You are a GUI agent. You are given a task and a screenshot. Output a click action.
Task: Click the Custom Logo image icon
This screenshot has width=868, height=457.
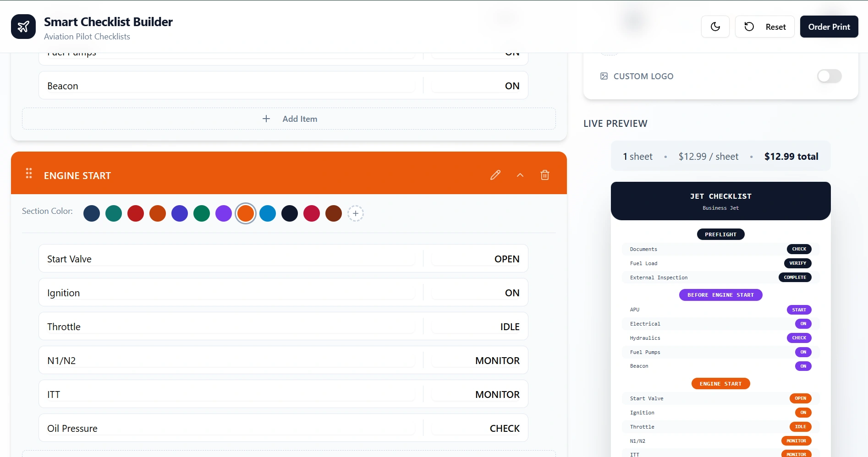coord(604,76)
